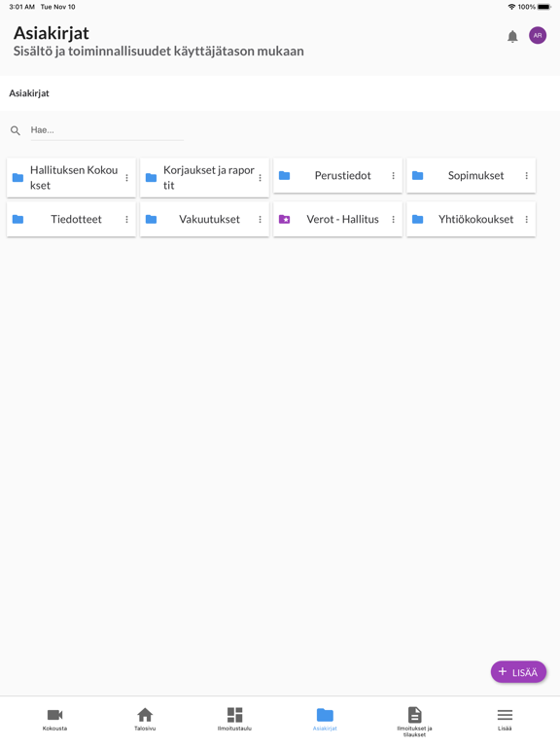Open the Tiedotteet folder name

[x=76, y=219]
